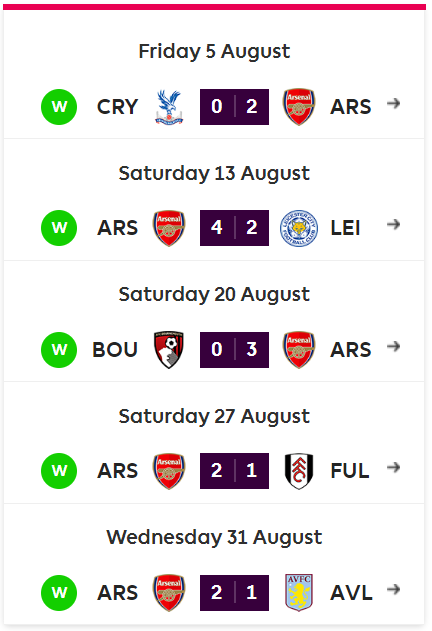Click the Crystal Palace eagle crest
Viewport: 432px width, 631px height.
[169, 107]
